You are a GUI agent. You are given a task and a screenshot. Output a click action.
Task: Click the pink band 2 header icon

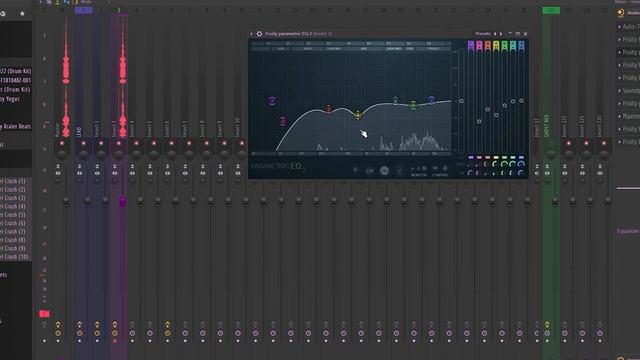click(x=479, y=45)
